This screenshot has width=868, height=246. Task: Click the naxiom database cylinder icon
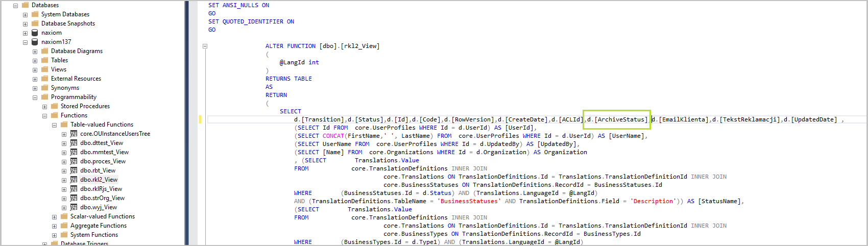pyautogui.click(x=35, y=33)
